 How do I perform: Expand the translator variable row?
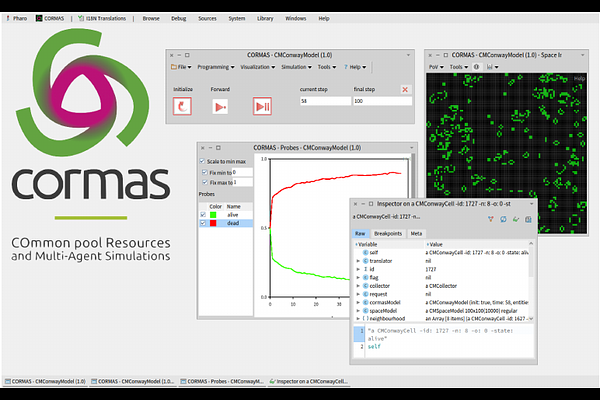point(358,261)
